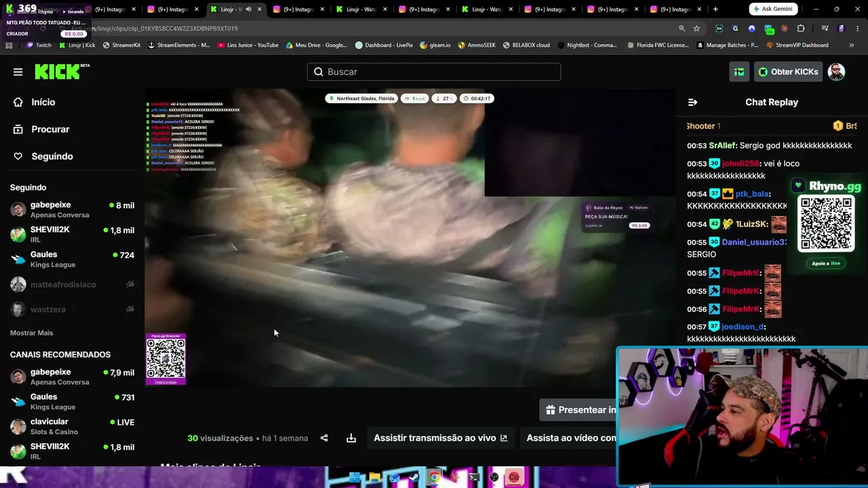Click SrAllef username in chat
Viewport: 868px width, 488px height.
click(723, 146)
